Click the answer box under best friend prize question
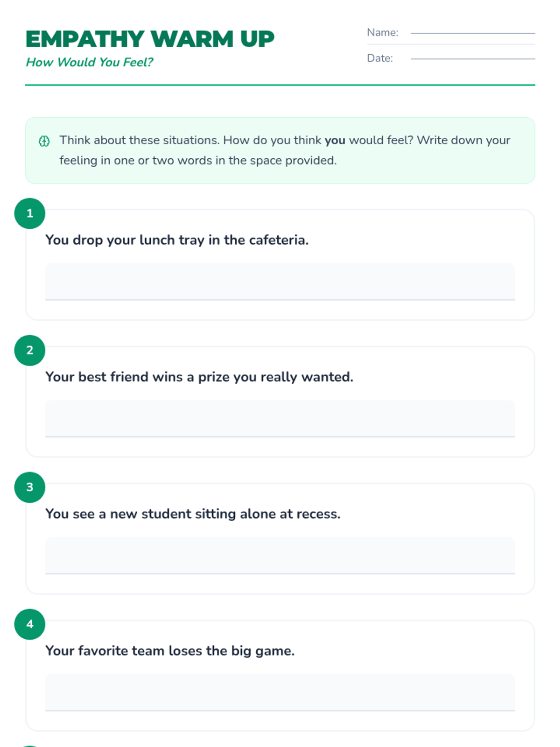The width and height of the screenshot is (560, 747). pyautogui.click(x=280, y=418)
